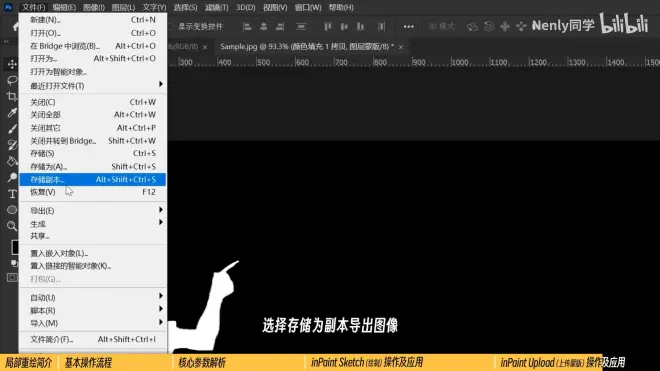The height and width of the screenshot is (371, 660).
Task: Expand the 导出(E) submenu arrow
Action: pos(161,210)
